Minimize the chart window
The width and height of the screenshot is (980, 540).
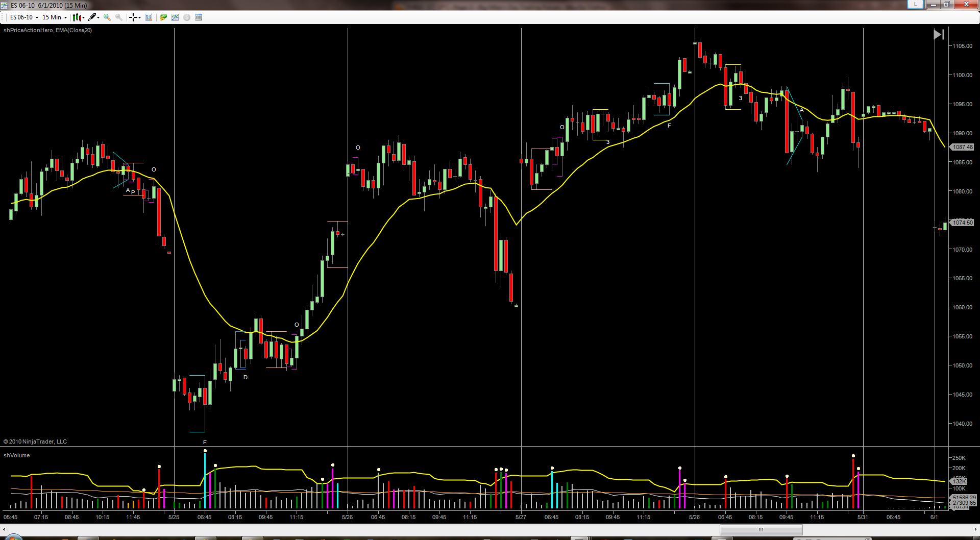pyautogui.click(x=934, y=4)
